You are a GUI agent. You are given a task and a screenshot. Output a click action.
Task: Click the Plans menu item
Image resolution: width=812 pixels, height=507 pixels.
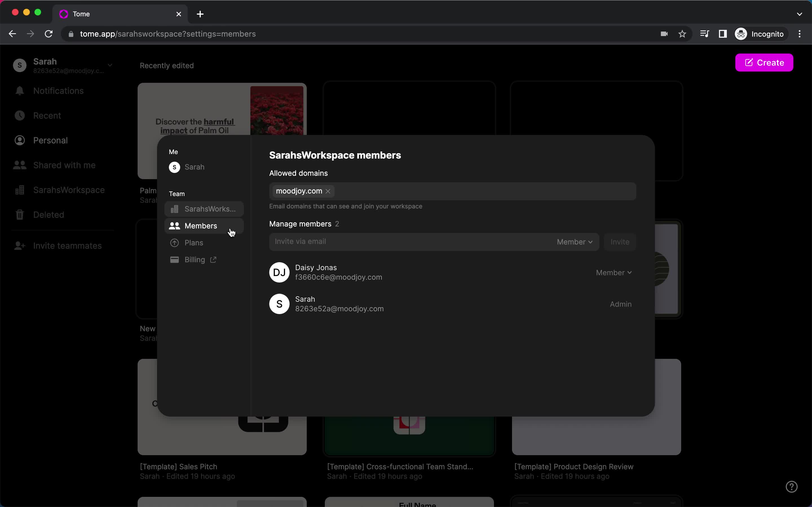pos(194,243)
